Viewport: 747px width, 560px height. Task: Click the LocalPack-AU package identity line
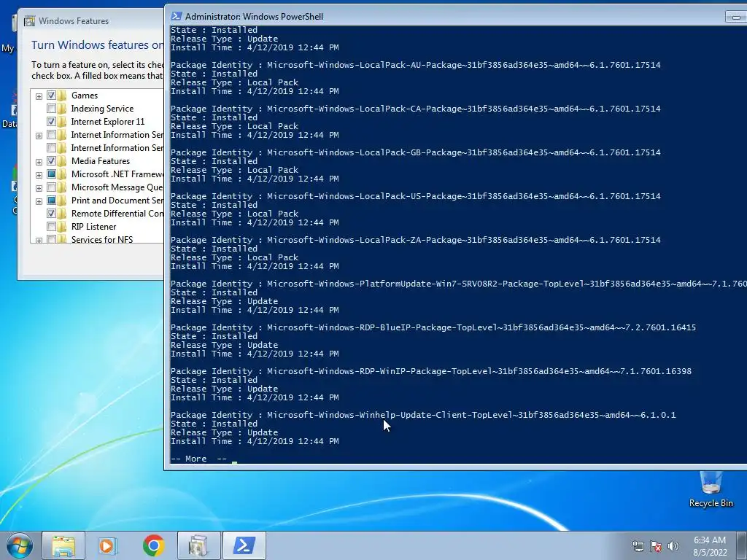[x=415, y=65]
